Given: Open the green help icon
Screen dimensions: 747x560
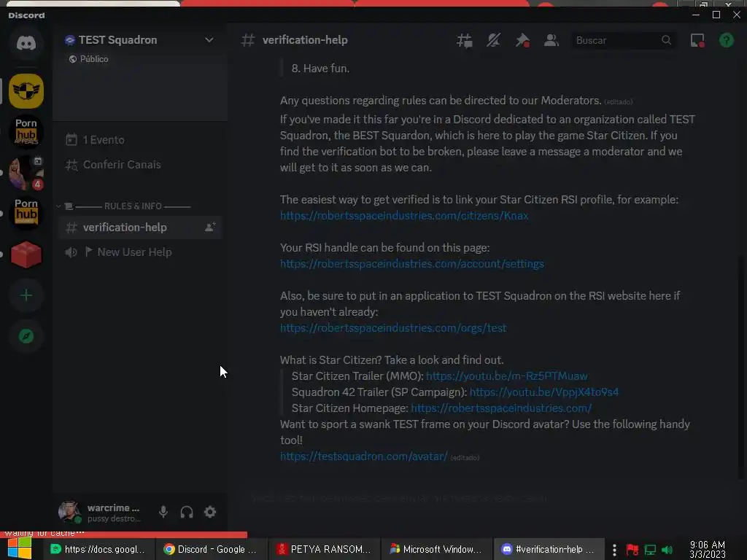Looking at the screenshot, I should [x=726, y=41].
